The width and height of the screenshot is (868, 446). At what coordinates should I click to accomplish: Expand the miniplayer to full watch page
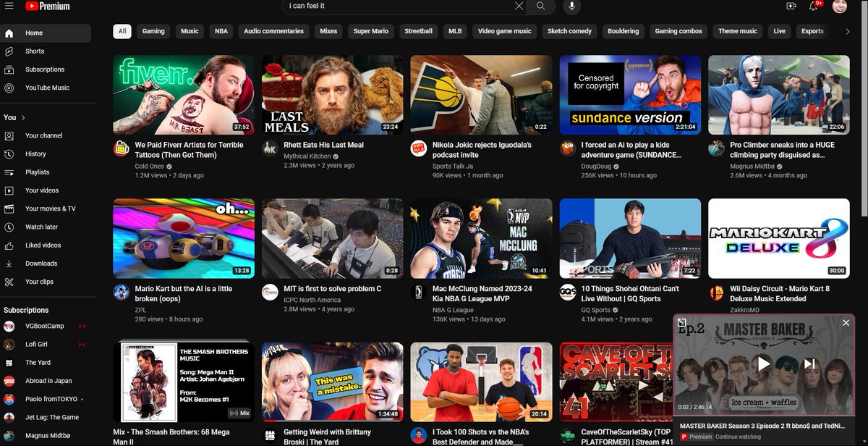point(681,323)
